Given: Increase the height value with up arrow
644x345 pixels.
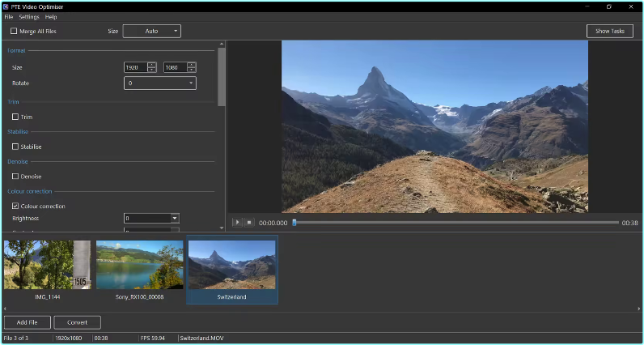Looking at the screenshot, I should tap(192, 65).
